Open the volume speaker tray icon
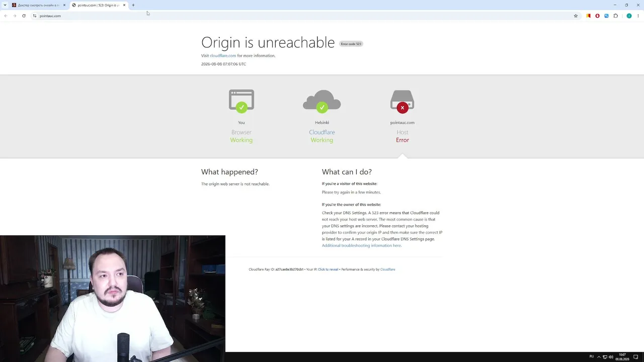Viewport: 644px width, 362px height. coord(611,357)
